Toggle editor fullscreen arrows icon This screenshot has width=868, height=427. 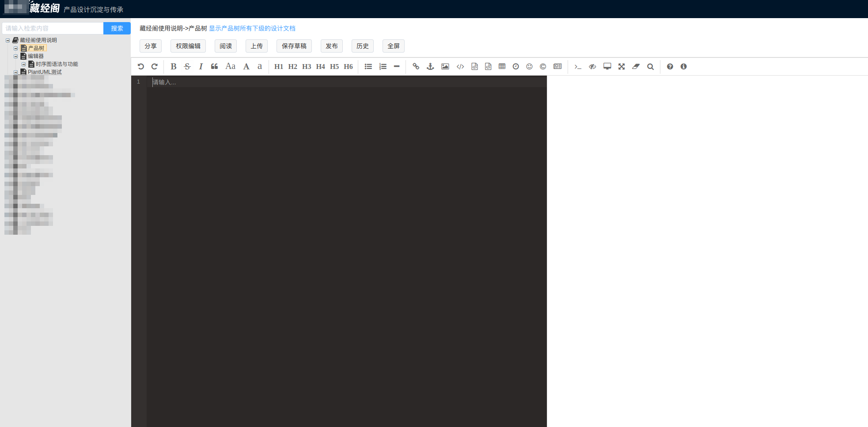tap(622, 66)
